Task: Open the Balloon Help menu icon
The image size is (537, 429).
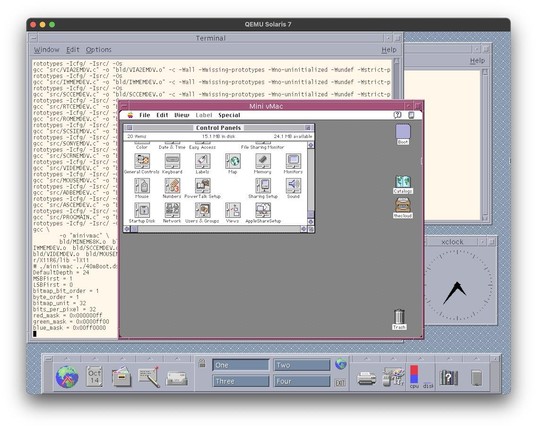Action: click(x=397, y=115)
